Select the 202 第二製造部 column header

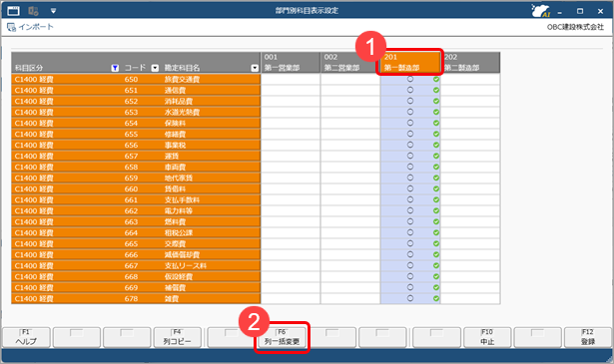[470, 63]
